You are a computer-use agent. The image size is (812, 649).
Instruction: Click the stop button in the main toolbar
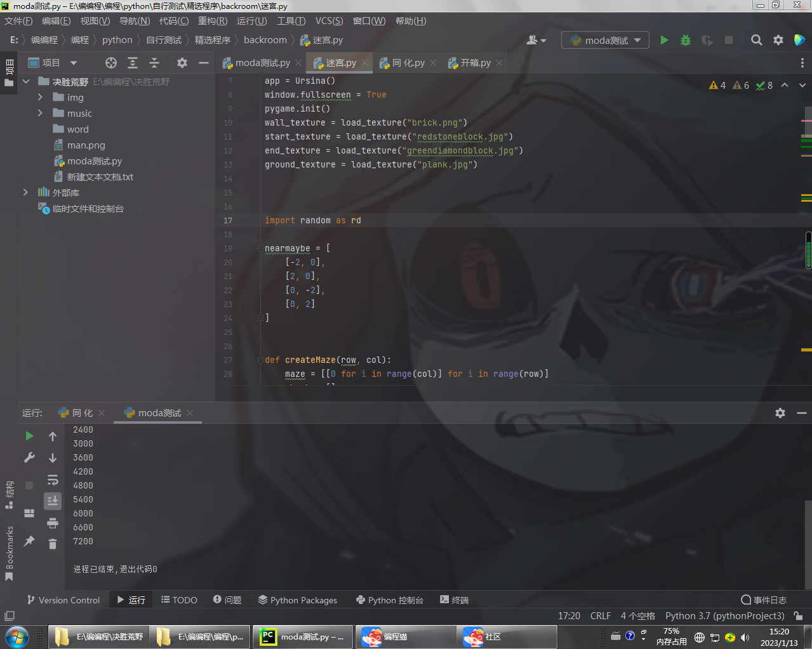point(729,40)
